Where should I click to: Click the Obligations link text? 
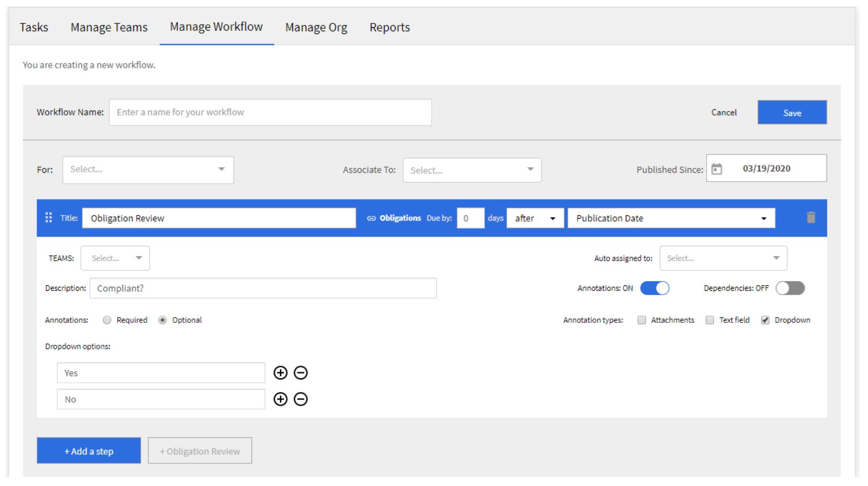[x=400, y=218]
